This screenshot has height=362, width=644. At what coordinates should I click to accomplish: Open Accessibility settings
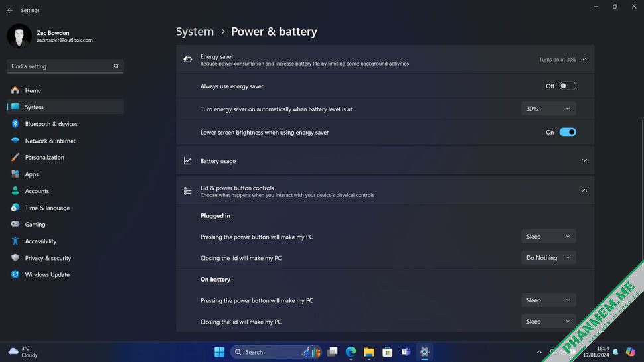[x=65, y=241]
